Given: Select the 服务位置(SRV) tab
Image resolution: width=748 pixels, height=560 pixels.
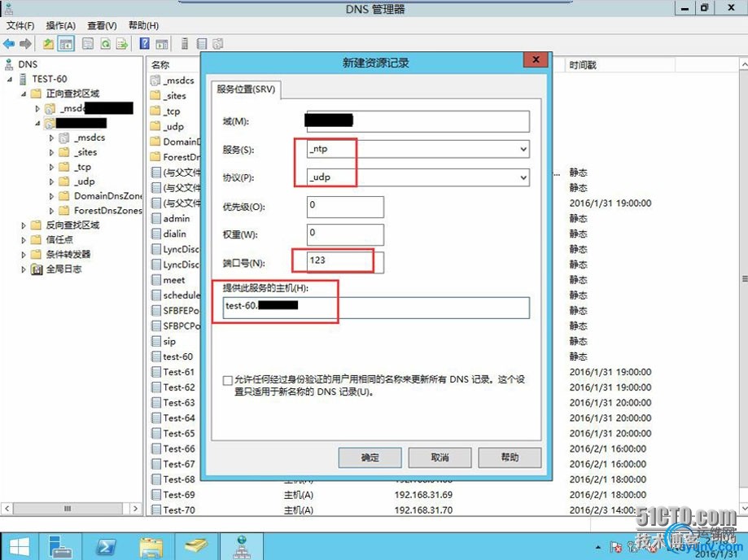Looking at the screenshot, I should click(246, 90).
